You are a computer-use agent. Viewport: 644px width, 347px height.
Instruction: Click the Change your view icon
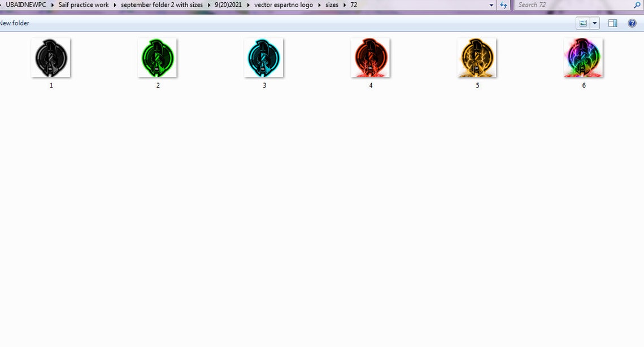(x=584, y=23)
